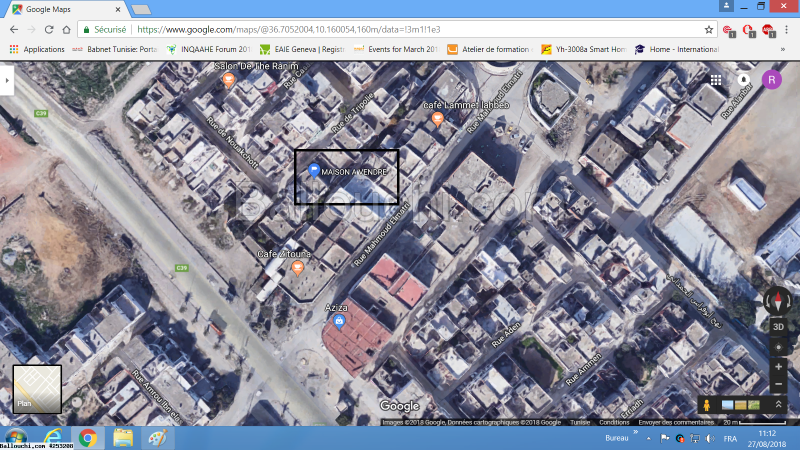Open the taskbar clock and date
Viewport: 800px width, 450px height.
point(767,438)
